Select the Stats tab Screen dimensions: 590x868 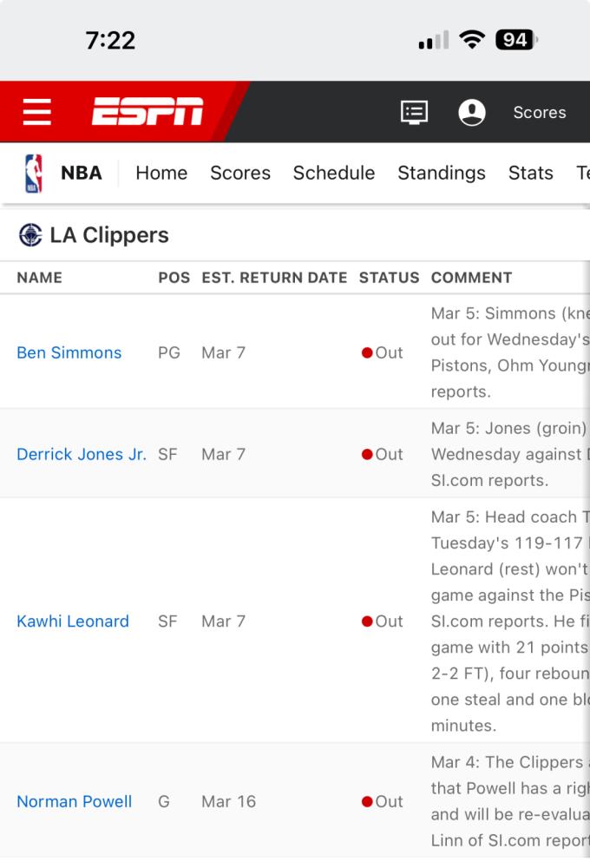coord(531,173)
